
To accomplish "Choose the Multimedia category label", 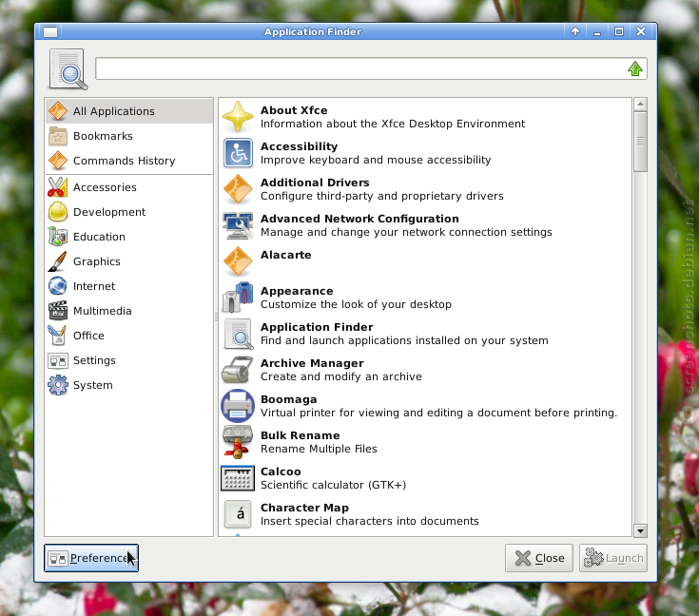I will (x=103, y=311).
